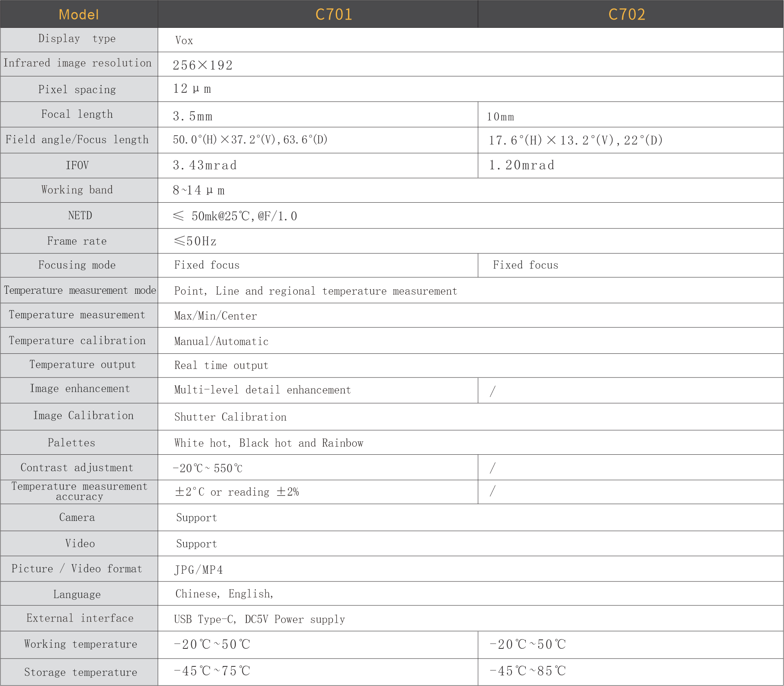Image resolution: width=784 pixels, height=686 pixels.
Task: Click the 12 μm value
Action: [x=192, y=89]
